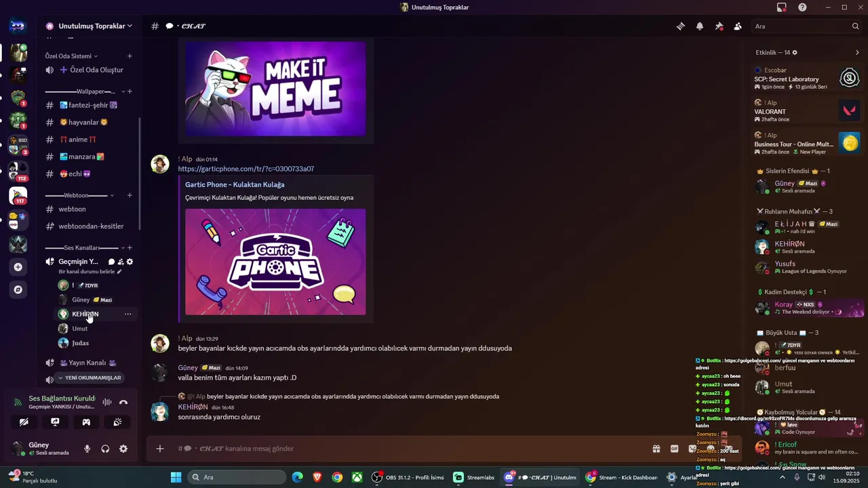
Task: Share your screen
Action: (56, 422)
